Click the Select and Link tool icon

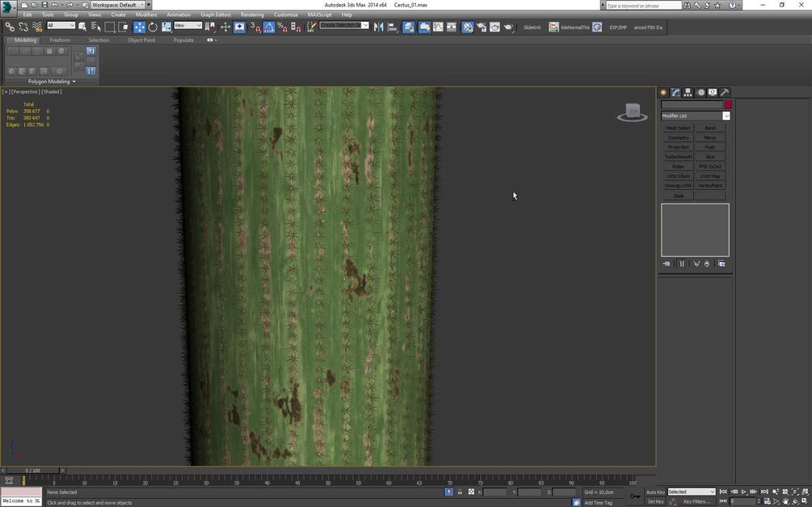click(x=10, y=27)
